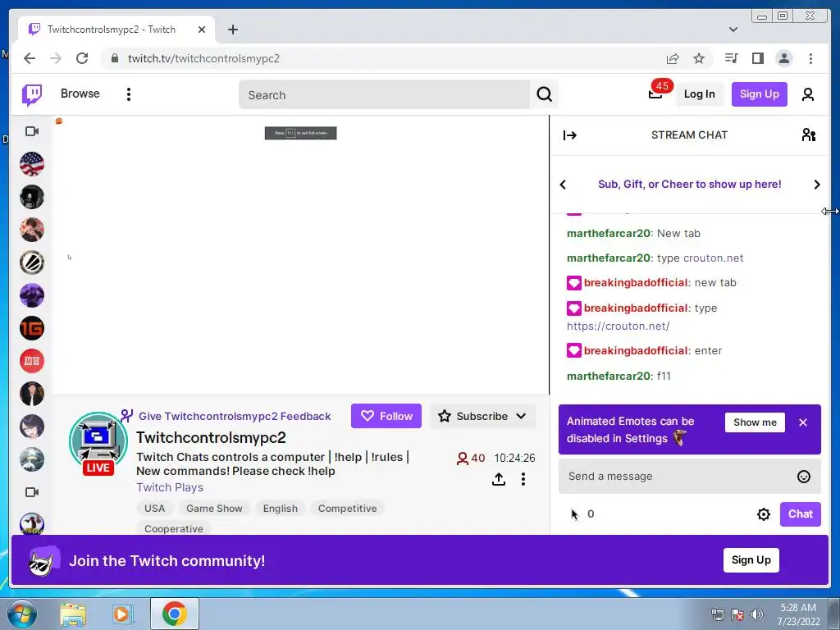
Task: Click the taskbar clock 5:28 AM
Action: point(798,608)
